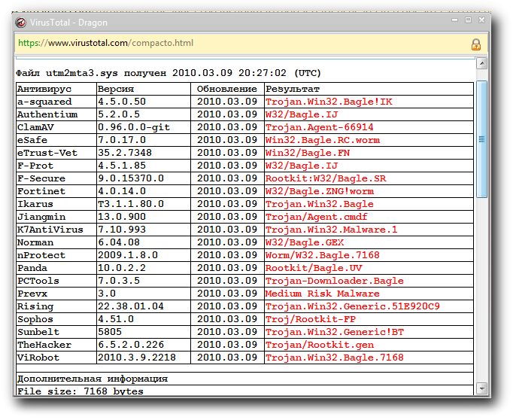
Task: Click result 'Trojan-Downloader.Bagle'
Action: coord(335,281)
